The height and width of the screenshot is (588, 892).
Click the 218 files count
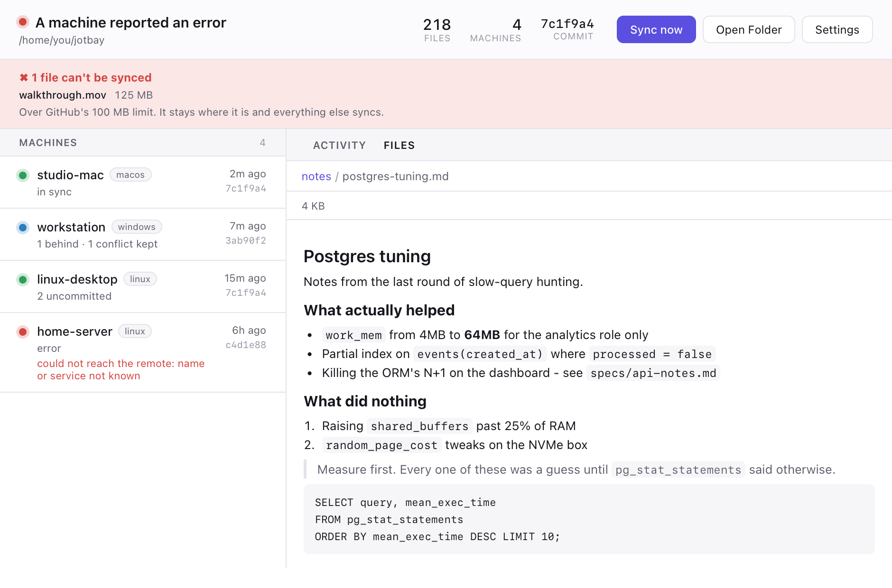[x=437, y=24]
